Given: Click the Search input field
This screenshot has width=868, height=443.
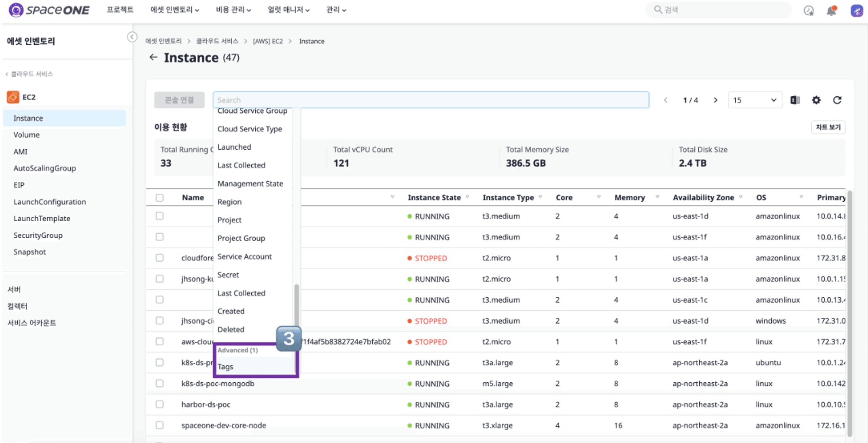Looking at the screenshot, I should (x=431, y=100).
